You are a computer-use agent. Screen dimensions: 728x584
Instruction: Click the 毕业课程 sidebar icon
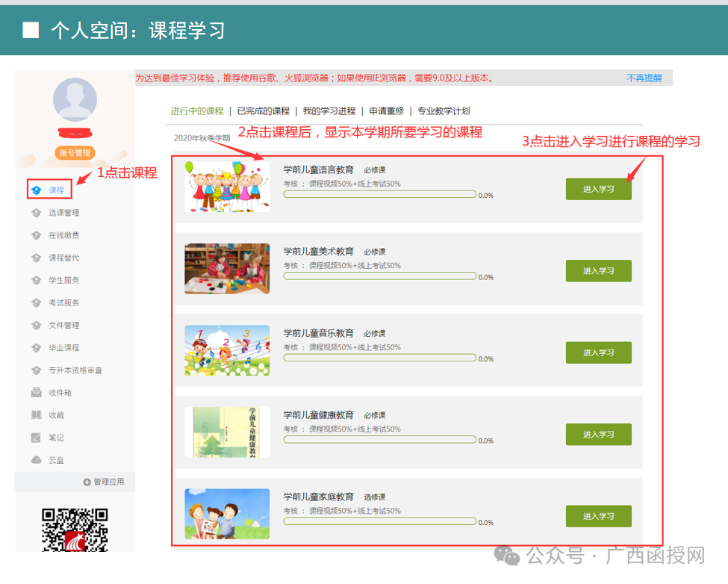click(x=37, y=348)
